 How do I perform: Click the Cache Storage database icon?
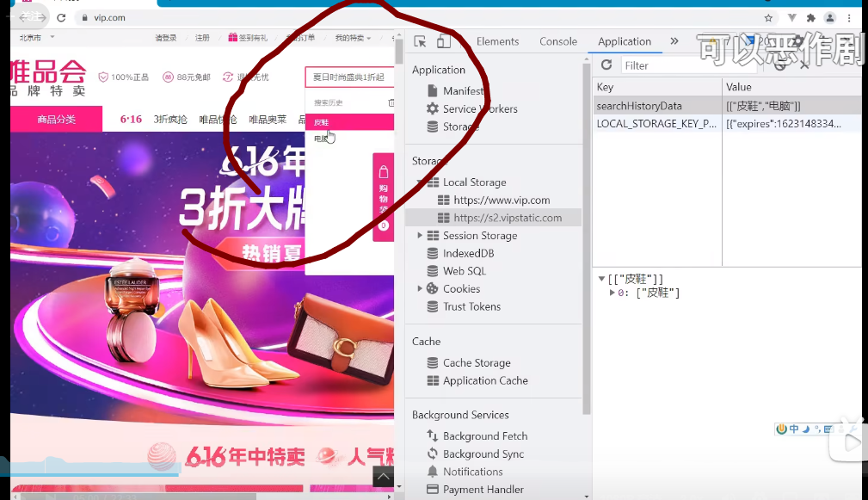coord(433,362)
